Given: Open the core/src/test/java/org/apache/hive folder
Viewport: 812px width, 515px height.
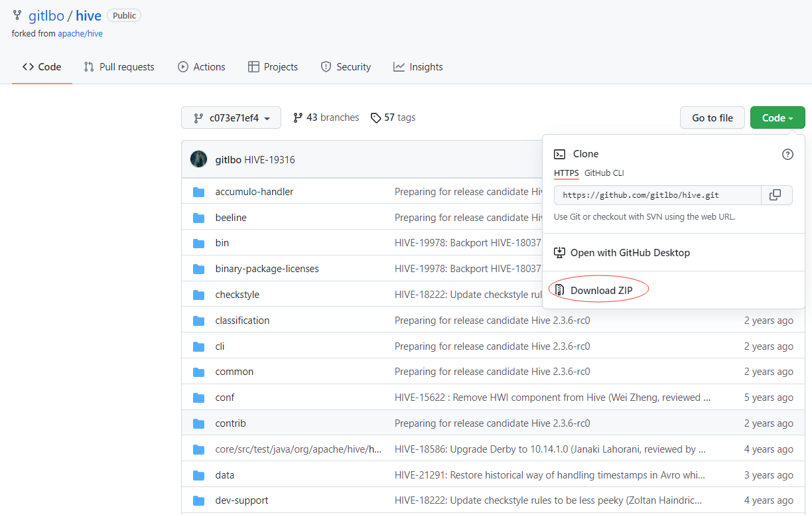Looking at the screenshot, I should (299, 449).
